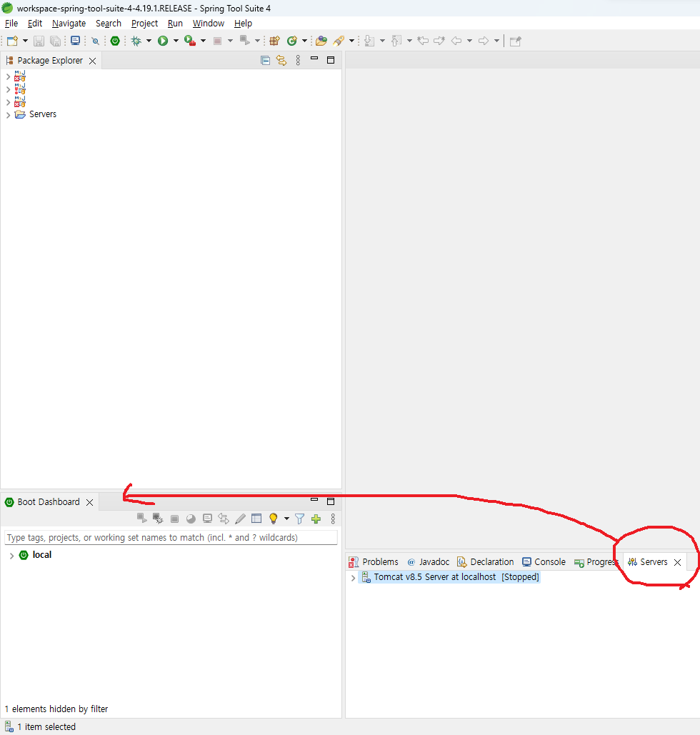This screenshot has height=735, width=700.
Task: Click the Save disk icon
Action: [x=39, y=41]
